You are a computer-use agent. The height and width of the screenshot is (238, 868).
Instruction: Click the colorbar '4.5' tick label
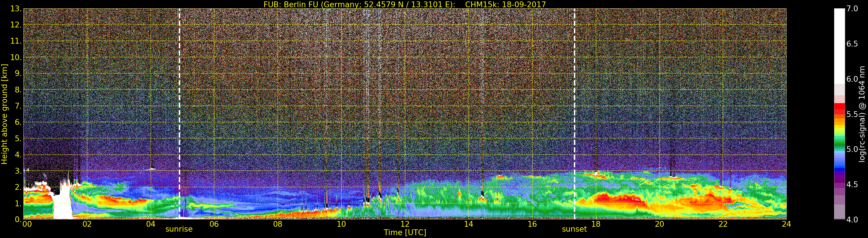[852, 185]
